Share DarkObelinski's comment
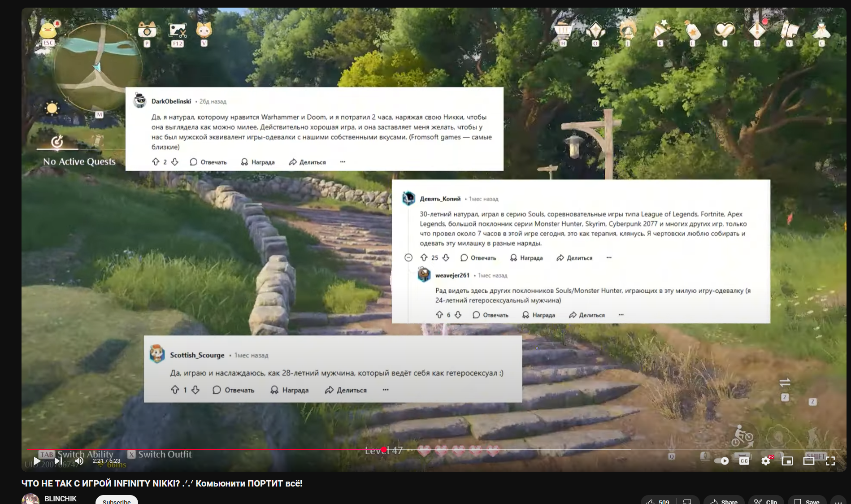Image resolution: width=851 pixels, height=504 pixels. [x=308, y=162]
